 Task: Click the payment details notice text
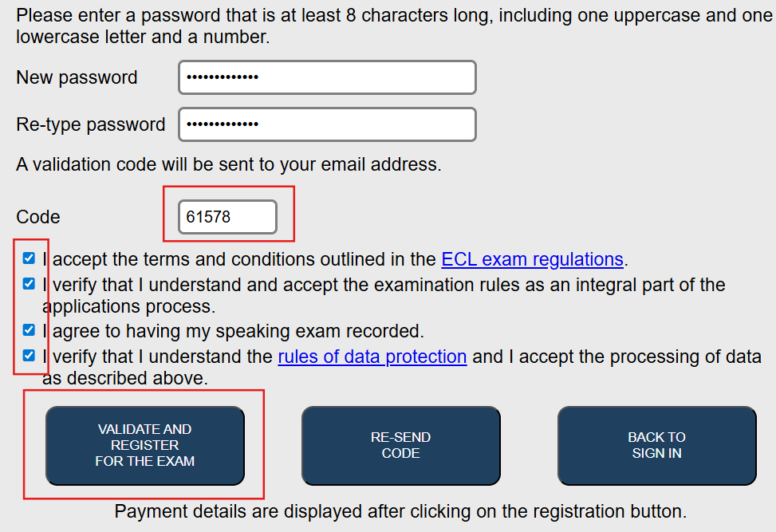(400, 511)
